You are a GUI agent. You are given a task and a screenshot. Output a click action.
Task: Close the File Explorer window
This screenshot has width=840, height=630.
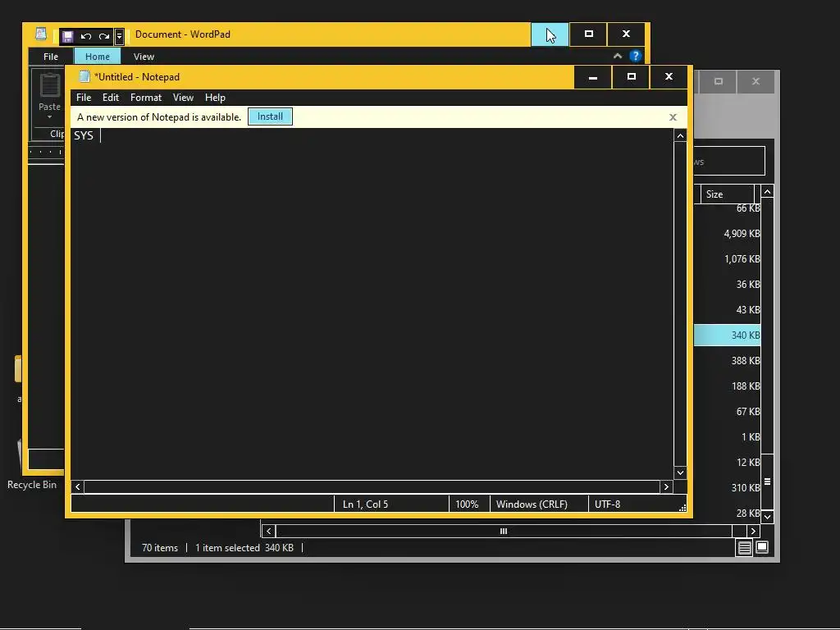pos(756,81)
